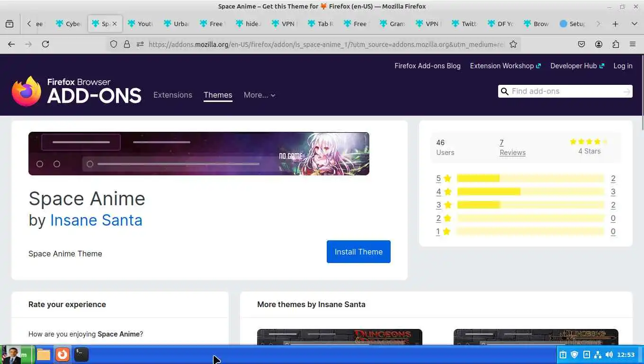The width and height of the screenshot is (644, 364).
Task: Open the Themes section
Action: (x=218, y=95)
